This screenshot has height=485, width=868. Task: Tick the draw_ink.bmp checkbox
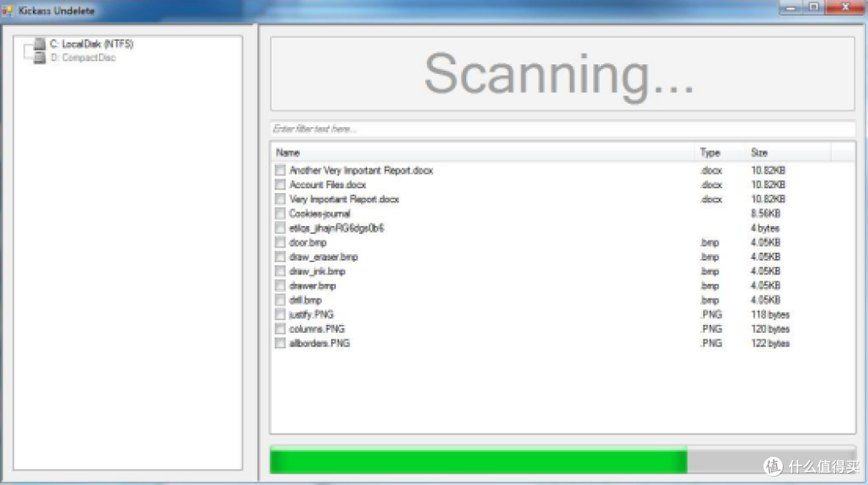(280, 271)
